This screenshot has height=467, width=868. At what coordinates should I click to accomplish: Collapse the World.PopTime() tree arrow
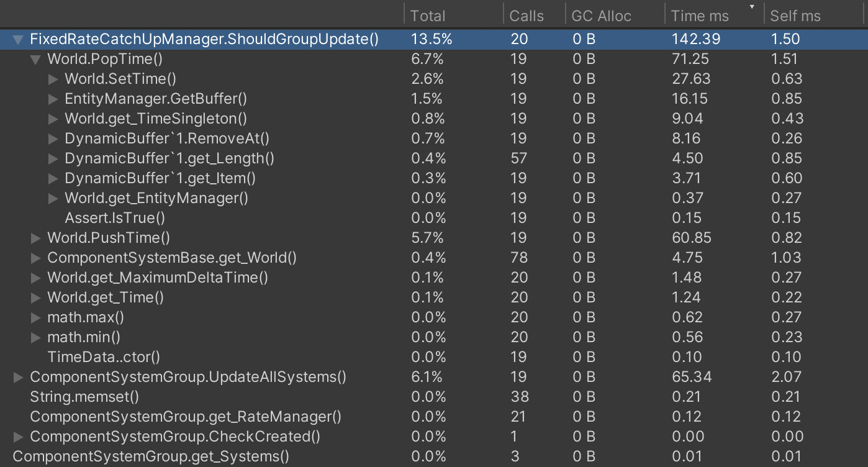pos(35,60)
